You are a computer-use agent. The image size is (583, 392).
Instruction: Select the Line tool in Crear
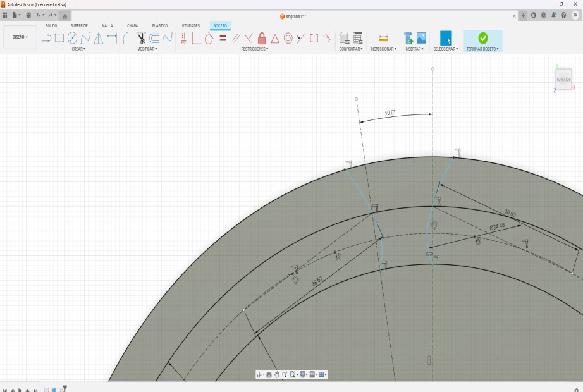tap(46, 38)
